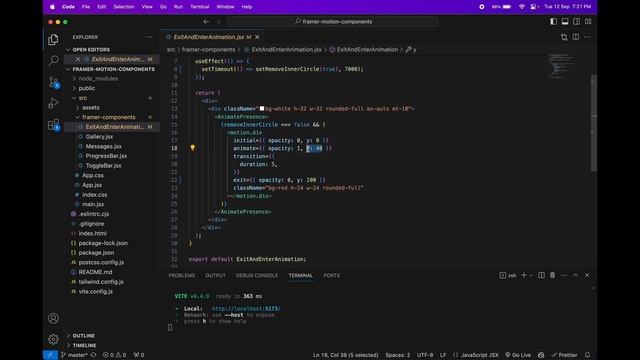Open Run and Debug view
Viewport: 640px width, 360px height.
(x=53, y=103)
